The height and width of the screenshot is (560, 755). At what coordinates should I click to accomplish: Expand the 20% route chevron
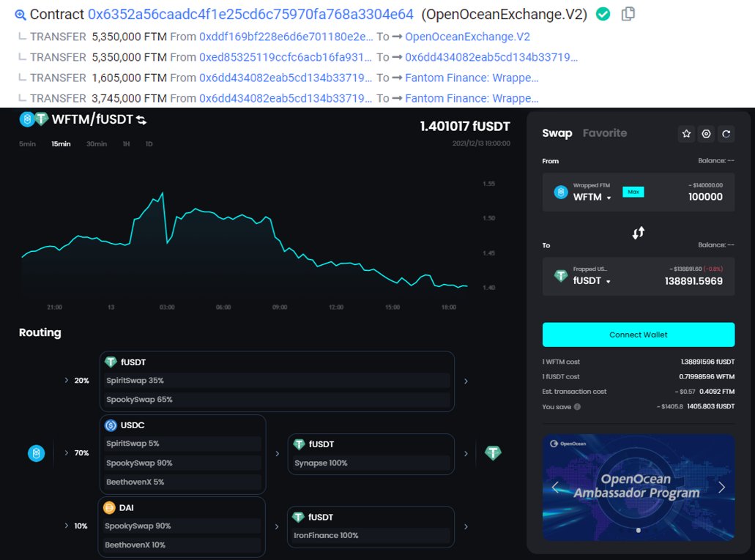pos(67,381)
